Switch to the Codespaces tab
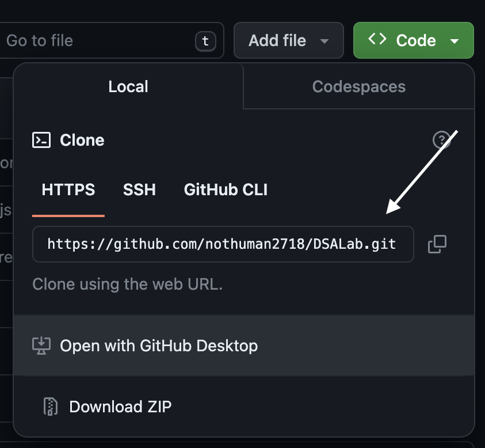This screenshot has width=485, height=448. 359,86
